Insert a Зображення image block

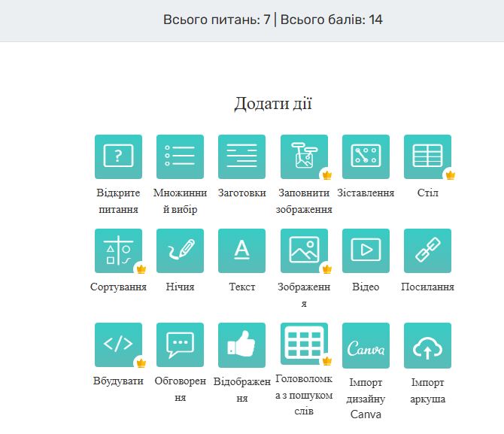(x=304, y=250)
